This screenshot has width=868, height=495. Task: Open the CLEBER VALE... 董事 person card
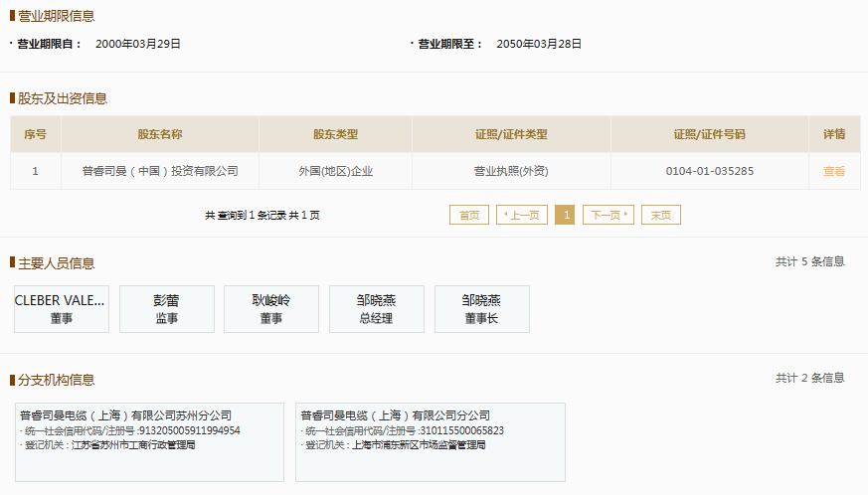(x=62, y=309)
